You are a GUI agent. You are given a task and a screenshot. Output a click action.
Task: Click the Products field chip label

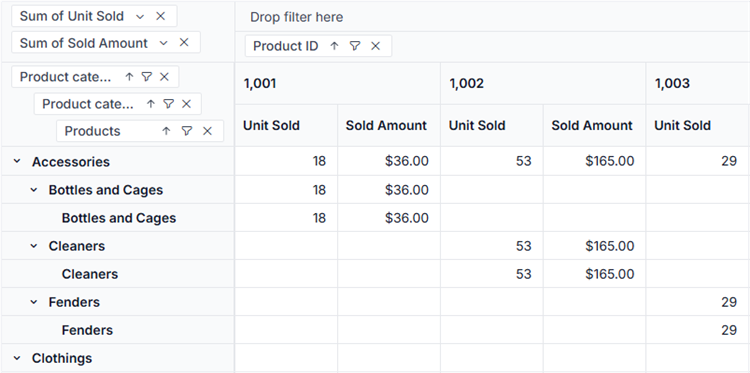coord(92,131)
